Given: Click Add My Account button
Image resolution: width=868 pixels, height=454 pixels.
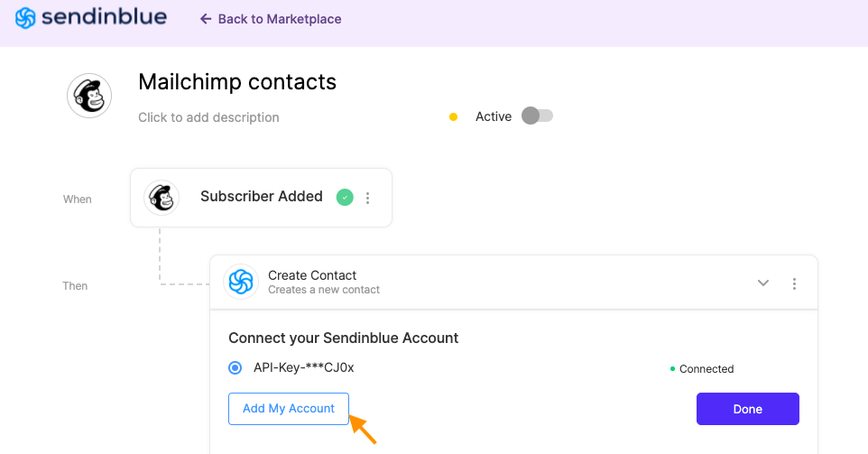Looking at the screenshot, I should [x=289, y=409].
